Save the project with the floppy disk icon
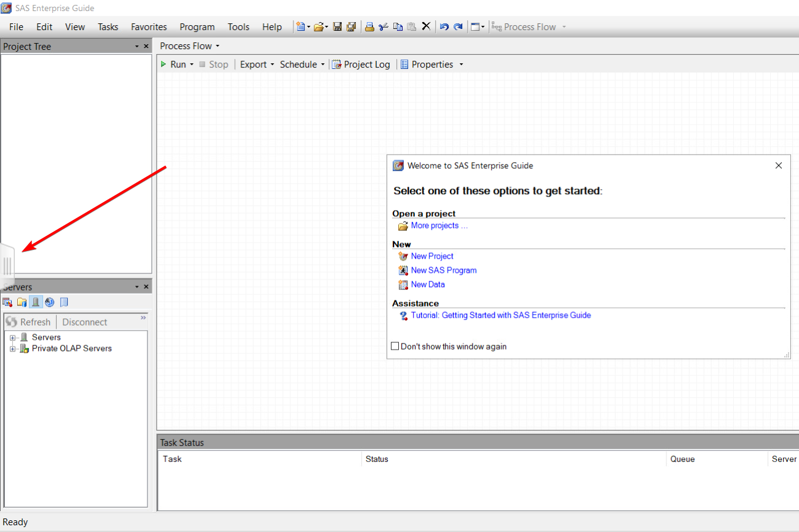Screen dimensions: 799x532 (337, 27)
